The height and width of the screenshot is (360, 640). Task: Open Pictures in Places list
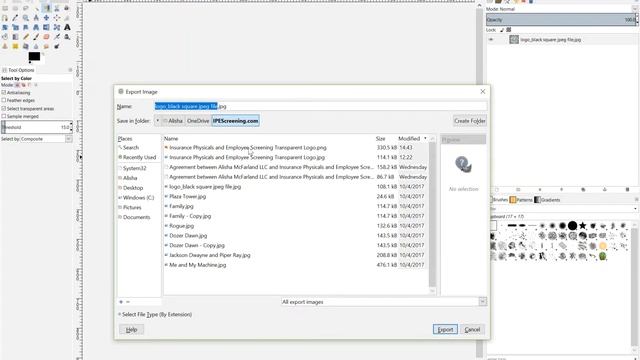pos(130,207)
